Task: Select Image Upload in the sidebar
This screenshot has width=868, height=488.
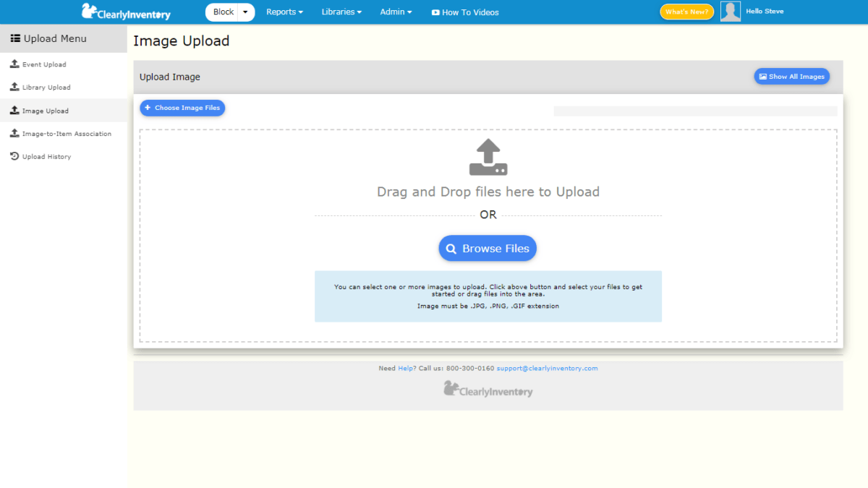Action: (x=43, y=110)
